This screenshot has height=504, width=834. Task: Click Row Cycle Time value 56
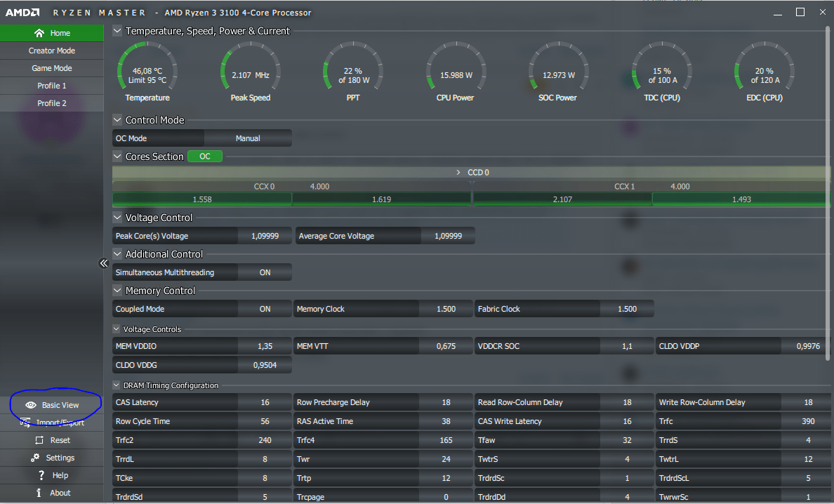[x=265, y=421]
